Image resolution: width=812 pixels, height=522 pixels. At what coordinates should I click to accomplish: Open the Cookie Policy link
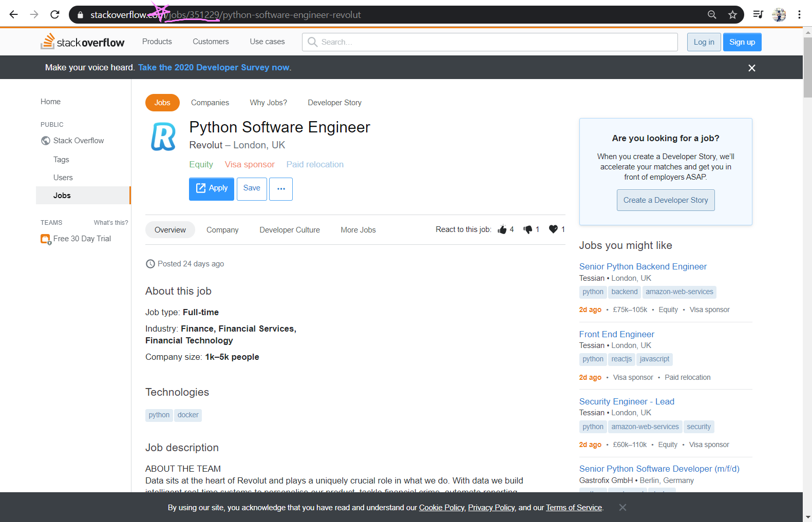coord(442,508)
